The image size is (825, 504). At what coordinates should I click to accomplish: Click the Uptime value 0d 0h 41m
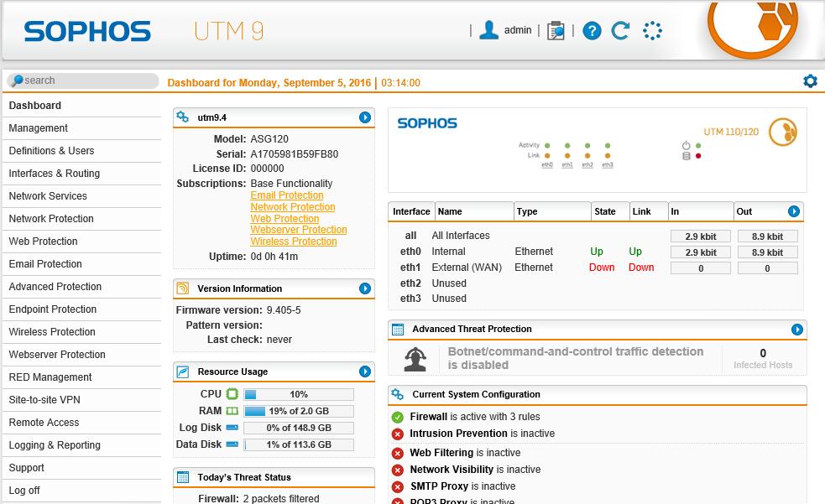[274, 257]
